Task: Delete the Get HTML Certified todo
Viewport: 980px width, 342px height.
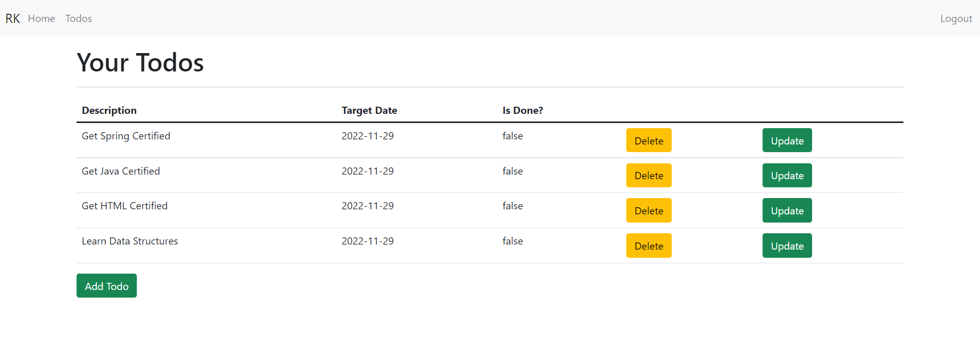Action: [x=649, y=210]
